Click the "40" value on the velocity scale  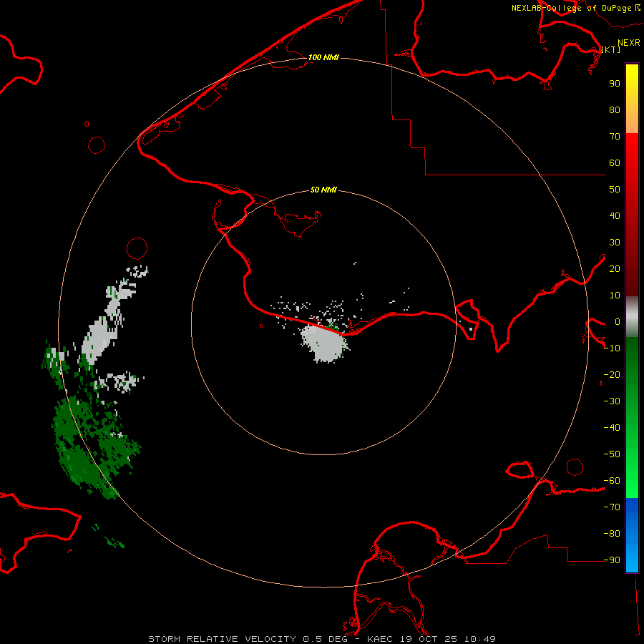[615, 216]
